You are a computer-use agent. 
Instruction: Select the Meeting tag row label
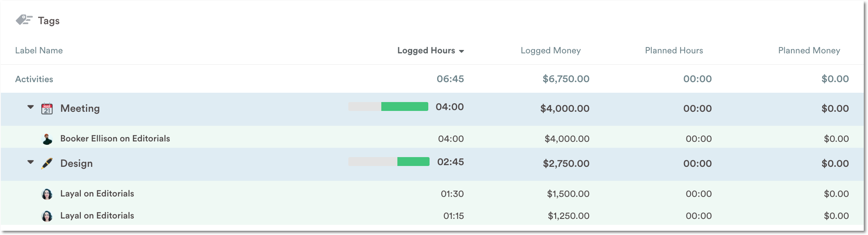tap(80, 108)
